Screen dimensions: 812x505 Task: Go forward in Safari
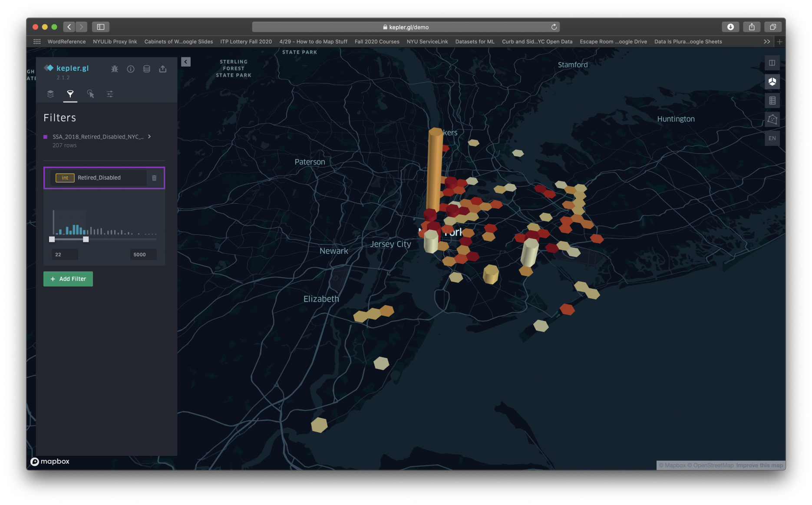(x=81, y=27)
